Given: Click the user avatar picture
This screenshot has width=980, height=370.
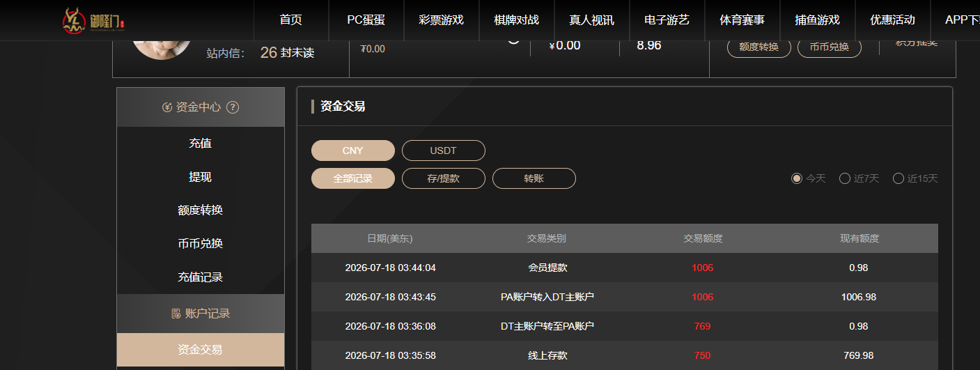Looking at the screenshot, I should point(162,49).
